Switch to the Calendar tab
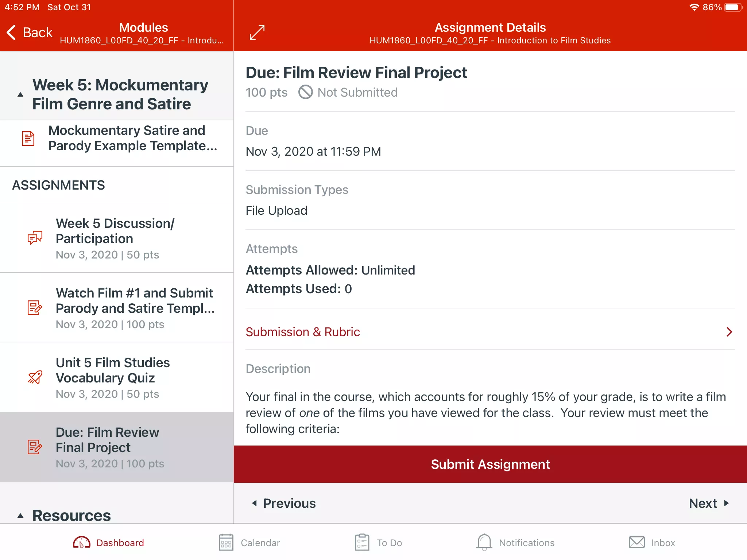This screenshot has width=747, height=560. point(249,543)
